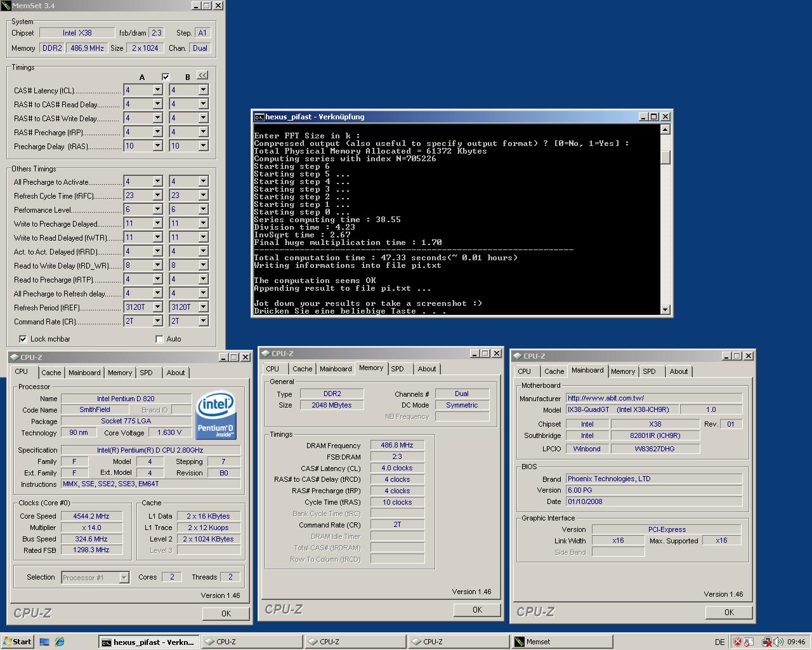The image size is (812, 650).
Task: Click the MemSet chipset field Intel X38
Action: [x=77, y=32]
